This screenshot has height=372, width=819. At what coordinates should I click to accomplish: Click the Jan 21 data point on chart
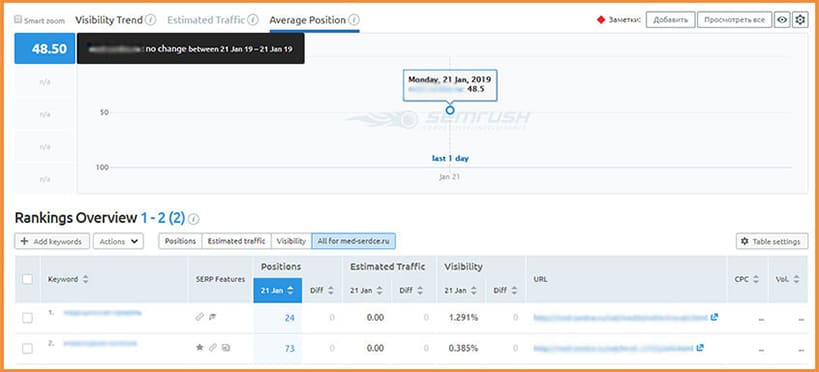coord(450,110)
